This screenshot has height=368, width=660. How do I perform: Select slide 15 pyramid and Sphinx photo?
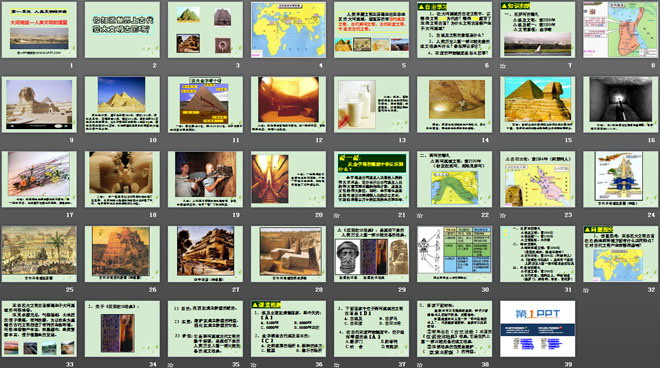click(538, 104)
